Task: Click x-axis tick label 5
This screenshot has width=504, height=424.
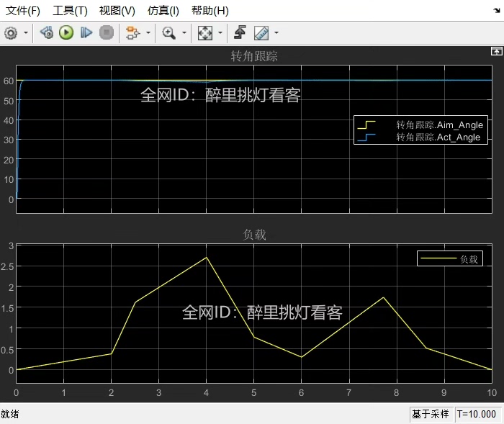Action: click(x=253, y=393)
